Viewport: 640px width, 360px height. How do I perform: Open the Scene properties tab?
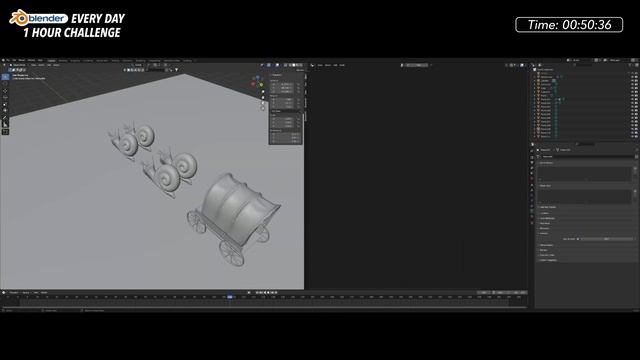tap(532, 173)
